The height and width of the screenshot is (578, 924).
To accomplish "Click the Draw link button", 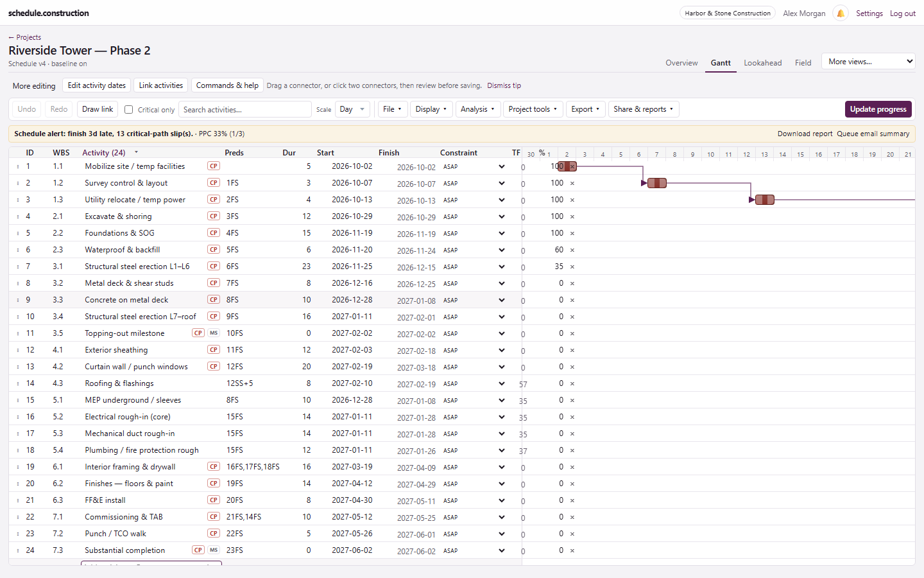I will click(98, 109).
